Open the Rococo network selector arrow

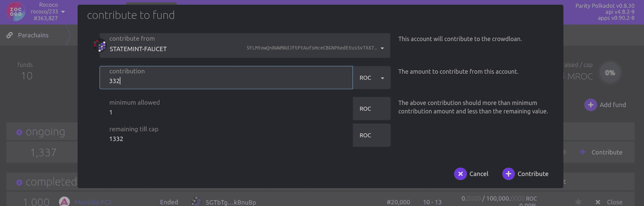pos(63,12)
